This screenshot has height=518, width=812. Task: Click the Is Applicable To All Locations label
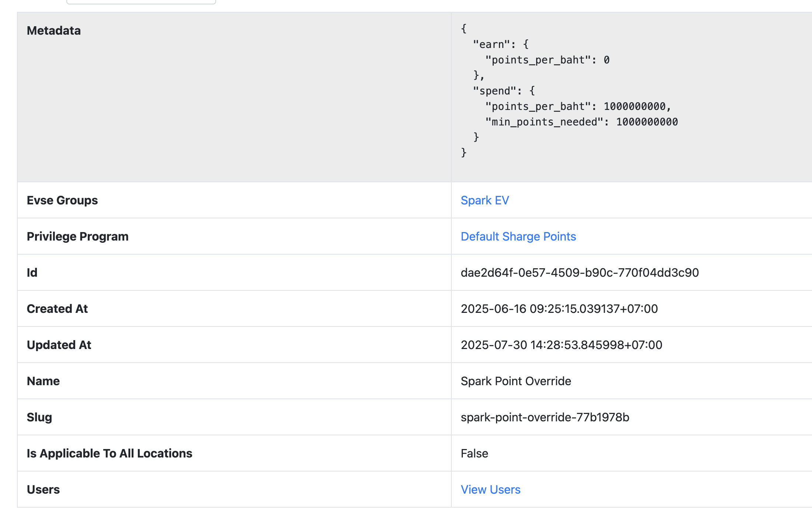pyautogui.click(x=110, y=453)
